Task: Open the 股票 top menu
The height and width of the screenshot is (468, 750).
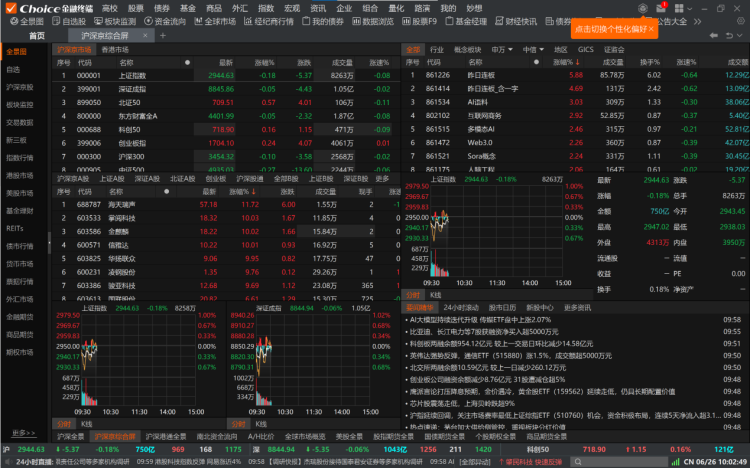Action: click(x=136, y=8)
